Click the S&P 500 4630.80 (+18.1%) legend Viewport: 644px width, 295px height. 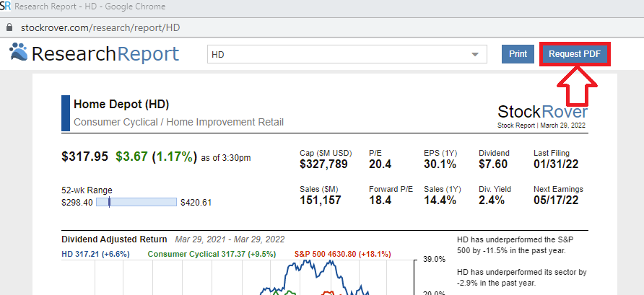point(342,255)
